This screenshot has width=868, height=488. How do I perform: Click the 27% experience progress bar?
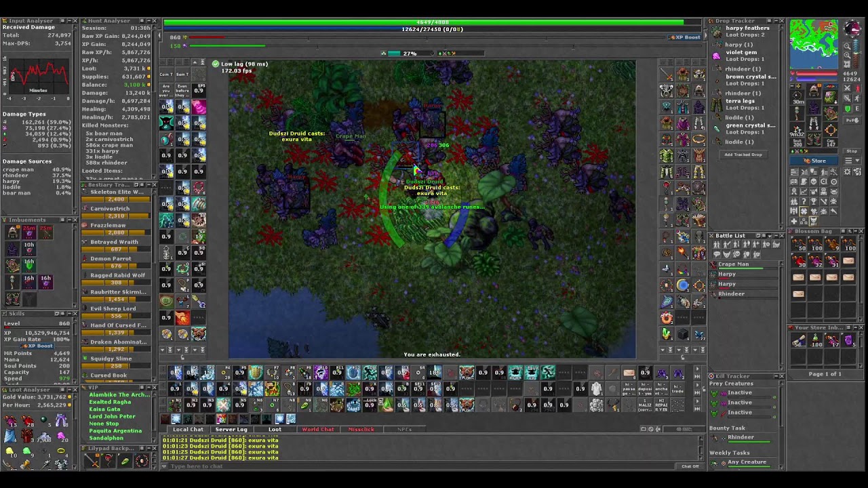tap(410, 54)
